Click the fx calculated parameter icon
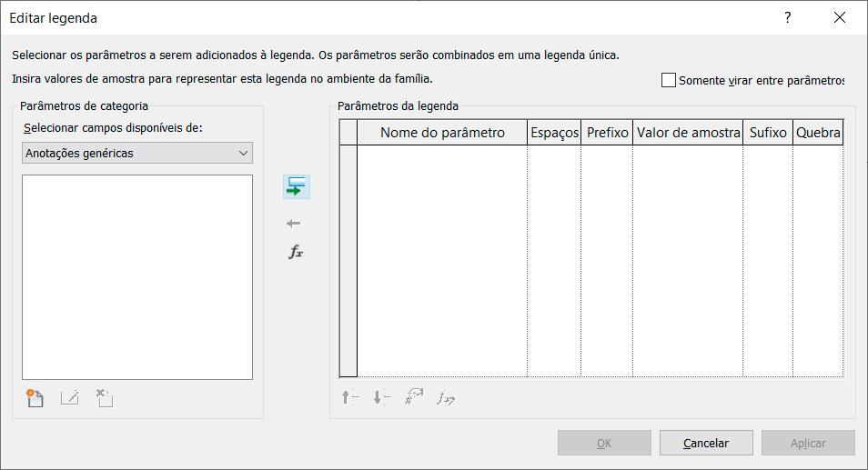Image resolution: width=868 pixels, height=470 pixels. click(x=296, y=253)
